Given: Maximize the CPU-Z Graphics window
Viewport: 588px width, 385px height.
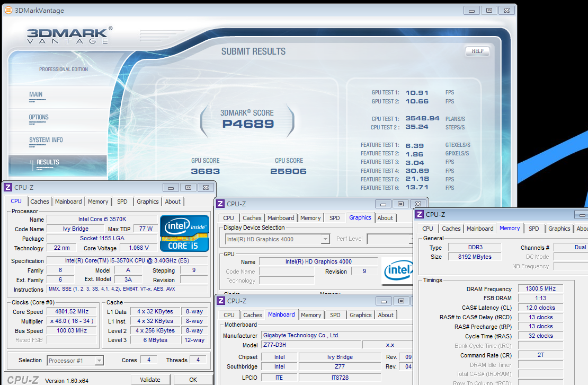Looking at the screenshot, I should [401, 204].
